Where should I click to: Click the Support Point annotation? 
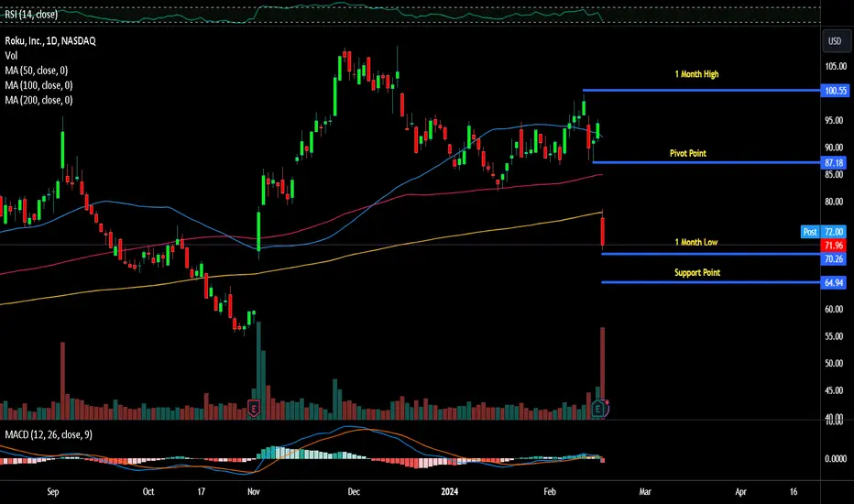pyautogui.click(x=697, y=272)
